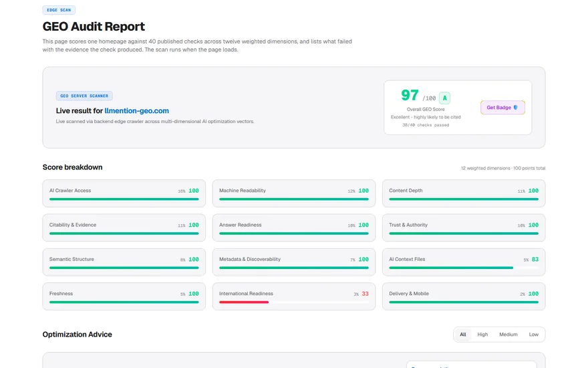Click the International Readiness red progress bar
This screenshot has width=588, height=368.
(244, 302)
